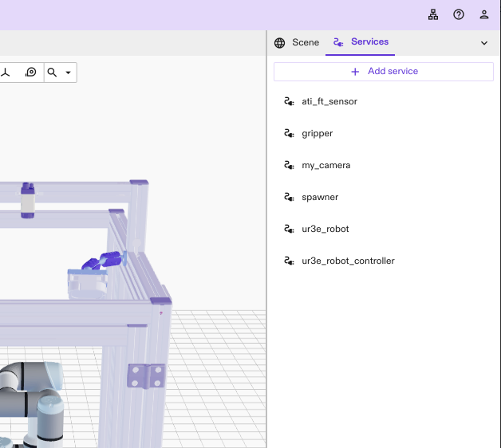Click the magnifier zoom icon
The height and width of the screenshot is (448, 501).
53,73
